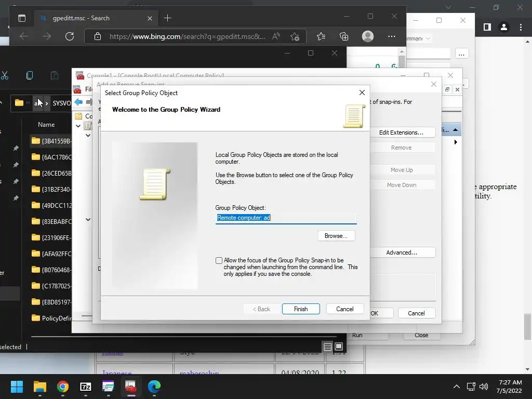Click the site lock icon in Edge
Image resolution: width=532 pixels, height=399 pixels.
click(98, 36)
